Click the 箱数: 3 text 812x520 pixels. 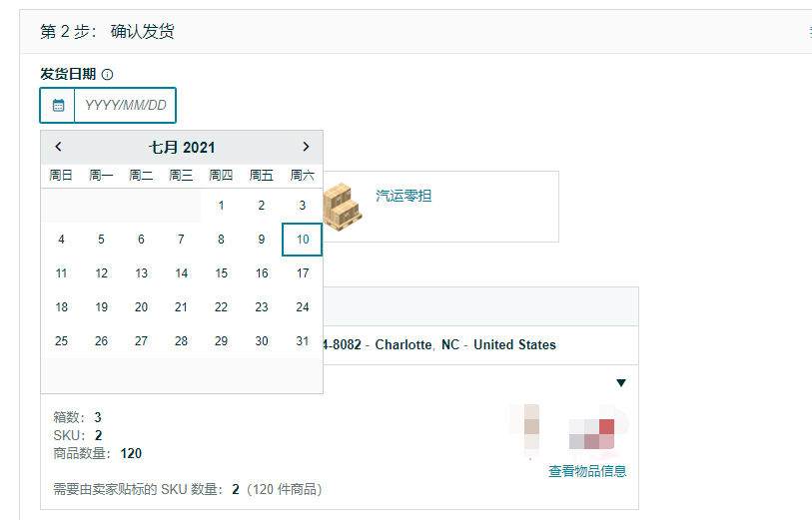77,417
